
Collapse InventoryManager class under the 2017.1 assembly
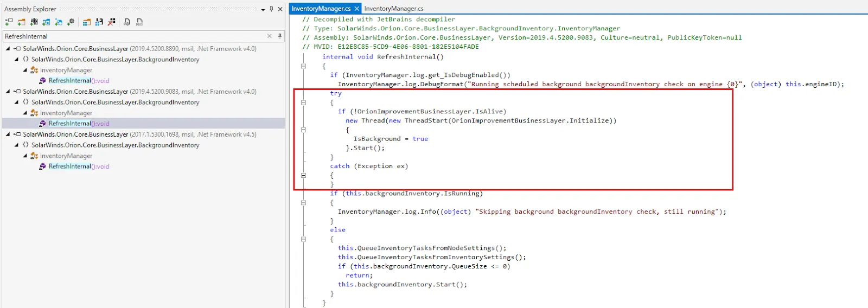click(x=25, y=156)
